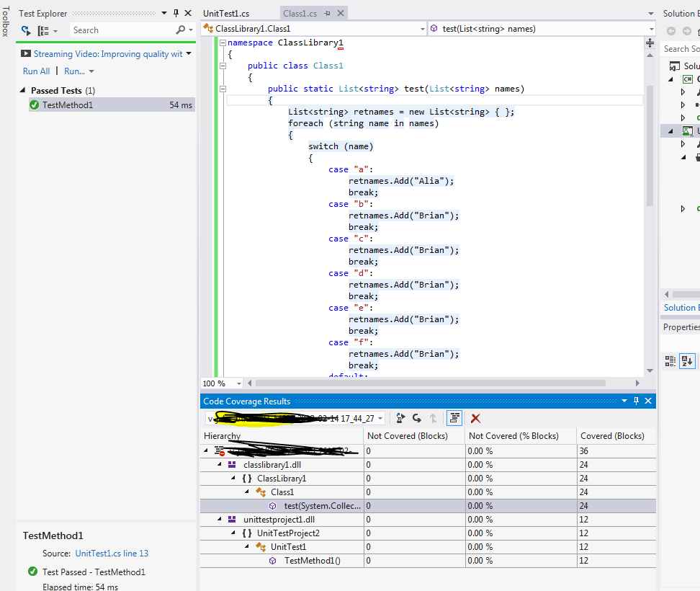Switch to the UnitTest1.cs tab
The height and width of the screenshot is (591, 700).
click(x=226, y=13)
